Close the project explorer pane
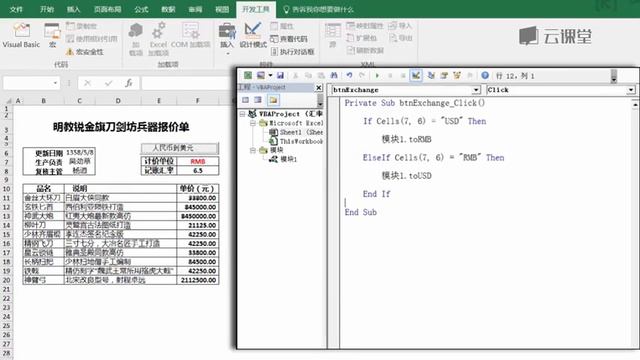The height and width of the screenshot is (360, 640). (319, 88)
